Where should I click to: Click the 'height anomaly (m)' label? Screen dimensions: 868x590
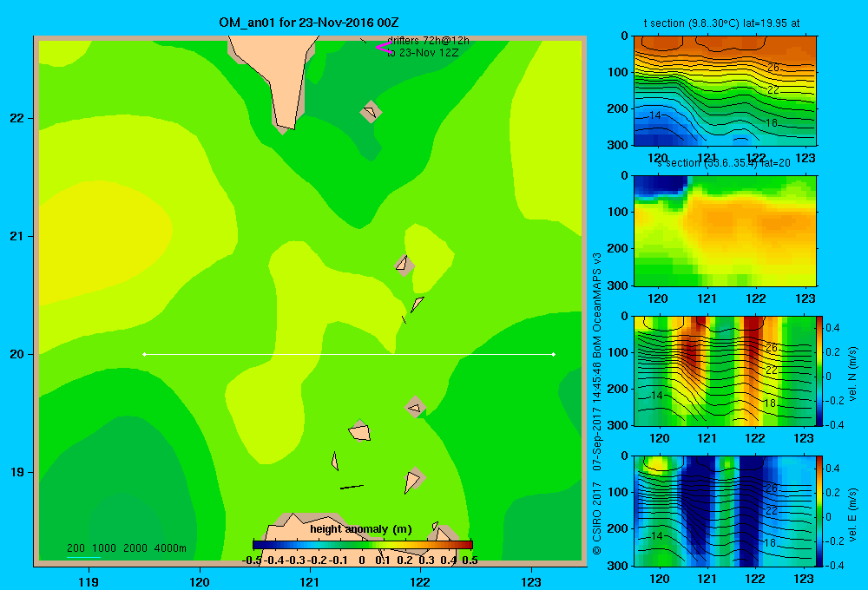[361, 529]
